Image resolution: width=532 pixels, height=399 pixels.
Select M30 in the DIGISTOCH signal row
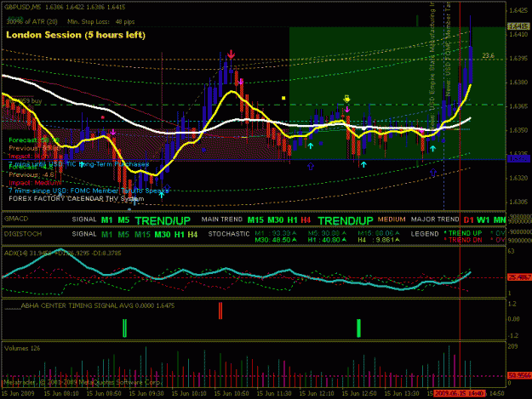click(x=163, y=235)
